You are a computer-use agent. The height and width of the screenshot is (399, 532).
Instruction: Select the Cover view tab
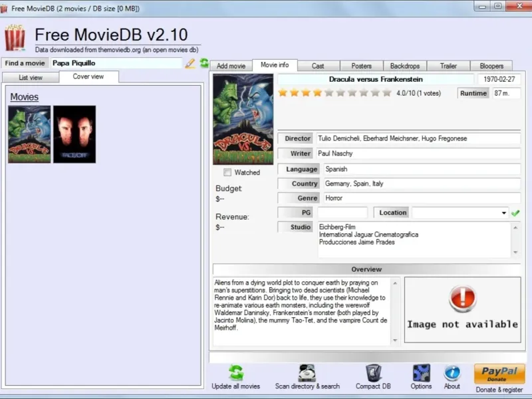click(88, 76)
